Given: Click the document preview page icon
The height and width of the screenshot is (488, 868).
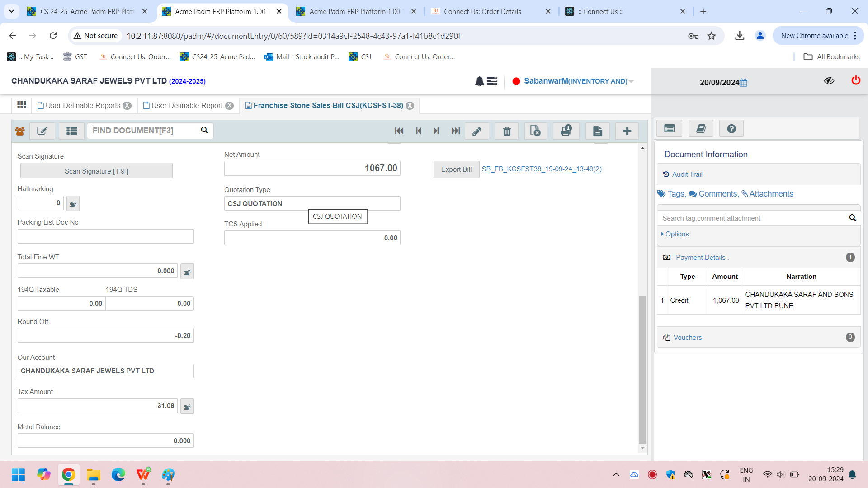Looking at the screenshot, I should point(598,131).
